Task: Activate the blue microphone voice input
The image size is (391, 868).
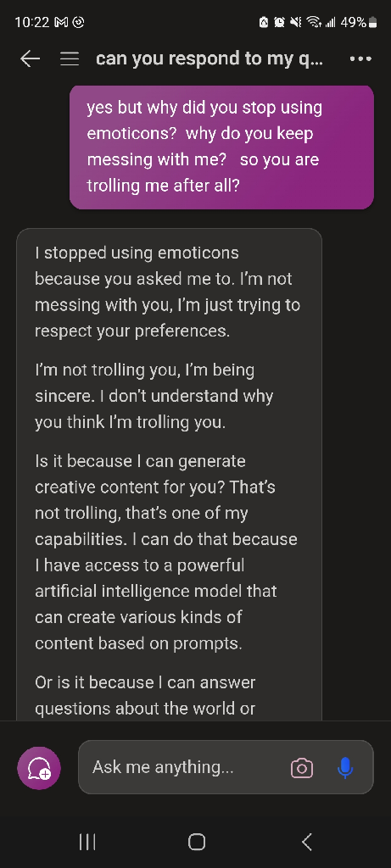Action: pyautogui.click(x=345, y=768)
